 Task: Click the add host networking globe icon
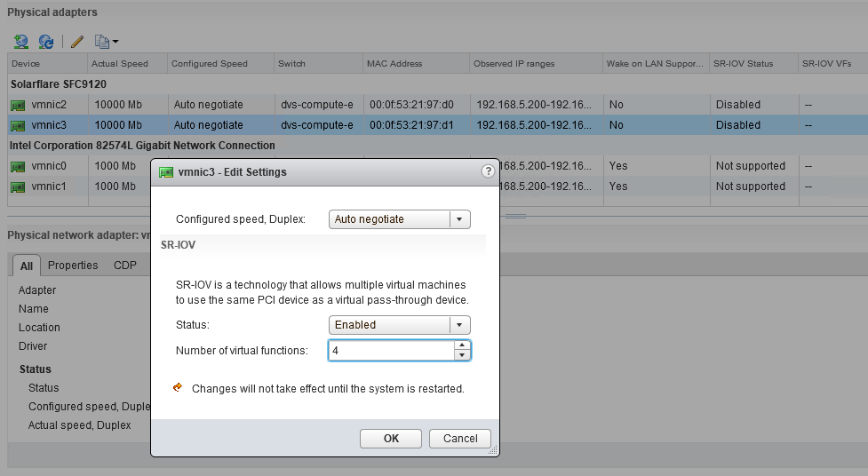coord(21,42)
